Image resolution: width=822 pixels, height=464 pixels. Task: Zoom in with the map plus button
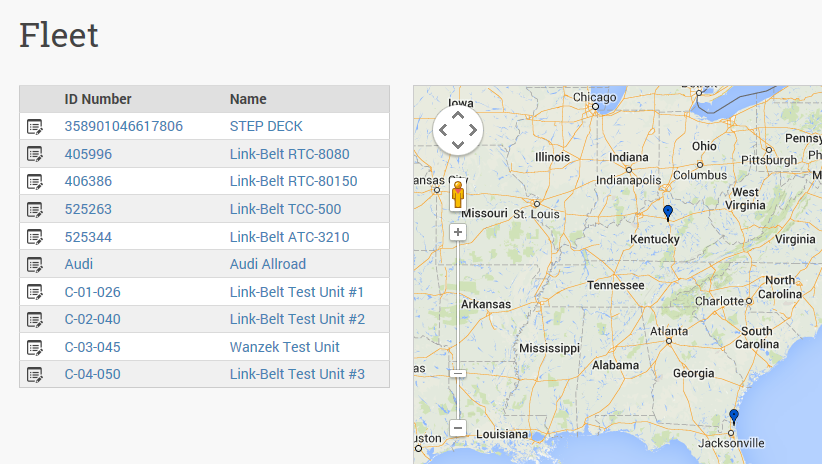458,232
